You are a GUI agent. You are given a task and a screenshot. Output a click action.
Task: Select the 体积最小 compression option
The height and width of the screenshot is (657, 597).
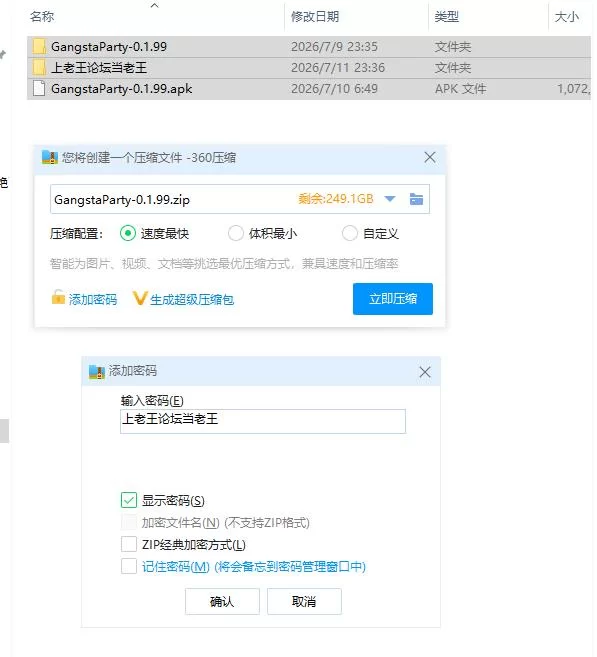pos(235,233)
